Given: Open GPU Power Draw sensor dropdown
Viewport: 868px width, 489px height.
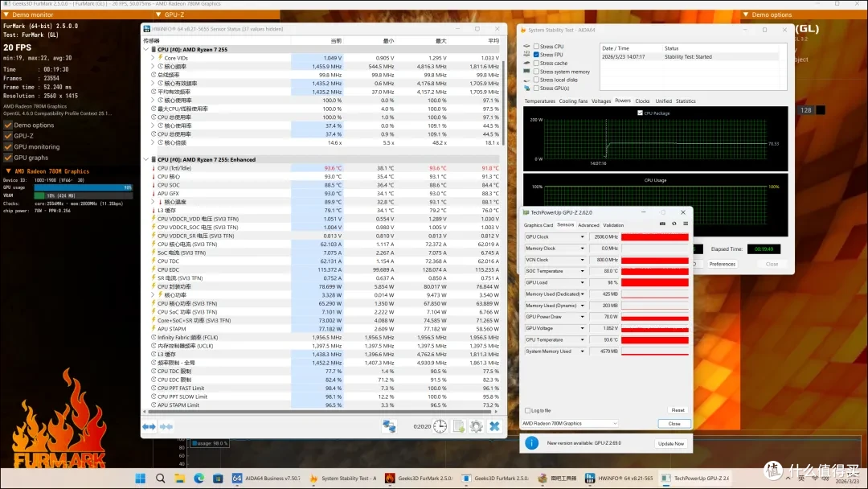Looking at the screenshot, I should (x=582, y=317).
